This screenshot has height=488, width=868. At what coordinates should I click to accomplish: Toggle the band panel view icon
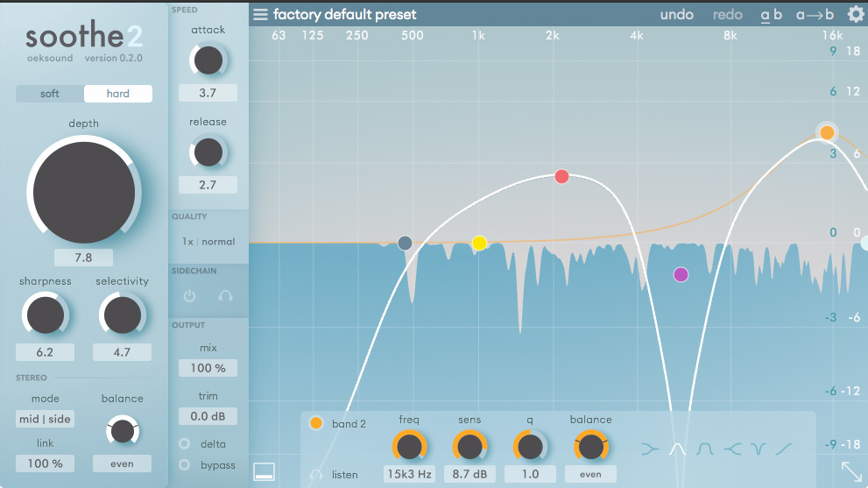264,471
